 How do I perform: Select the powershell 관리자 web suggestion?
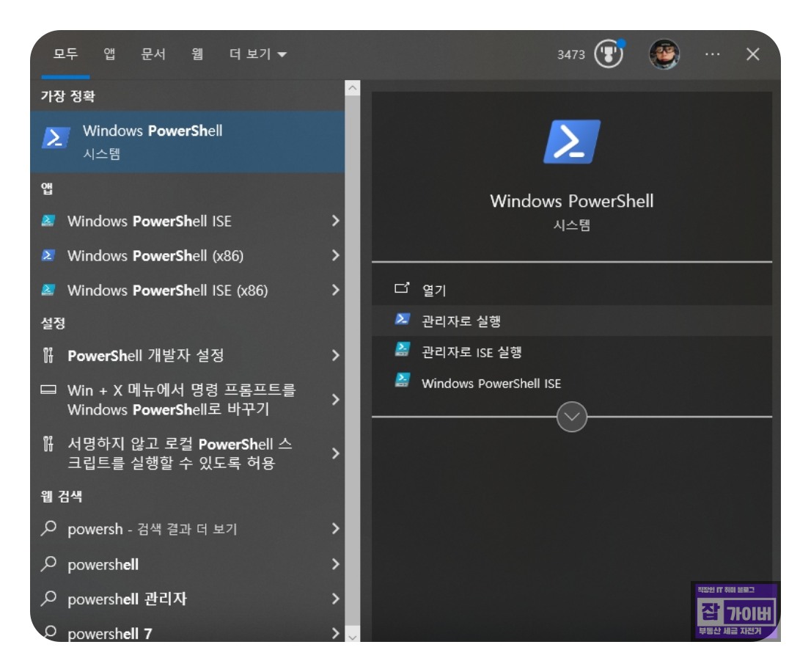pos(187,599)
